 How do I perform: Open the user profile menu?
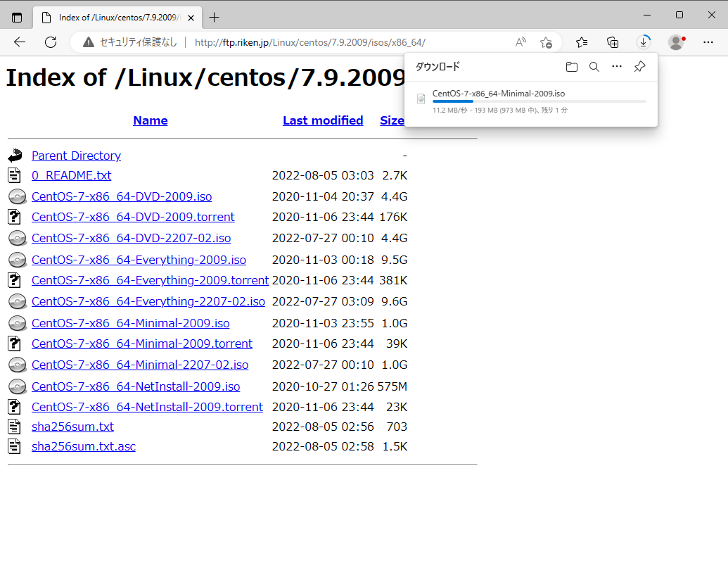pyautogui.click(x=677, y=42)
